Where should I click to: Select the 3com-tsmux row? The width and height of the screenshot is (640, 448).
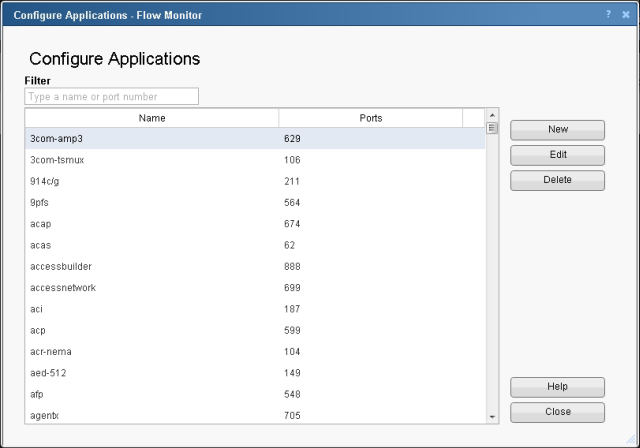click(x=150, y=160)
